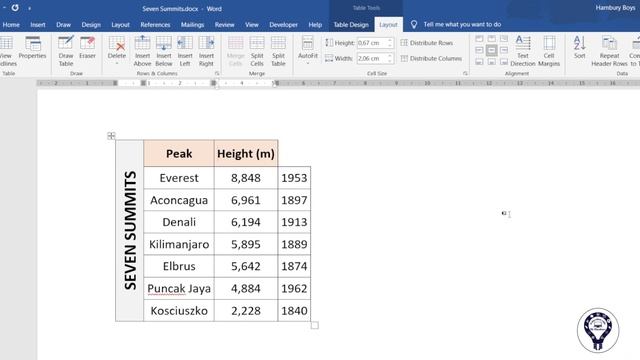
Task: Open the Review tab
Action: pos(224,24)
